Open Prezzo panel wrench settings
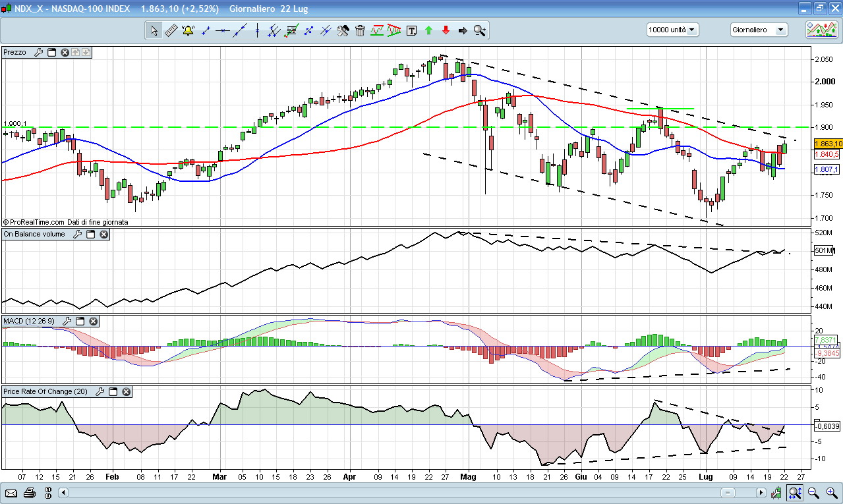 click(38, 52)
